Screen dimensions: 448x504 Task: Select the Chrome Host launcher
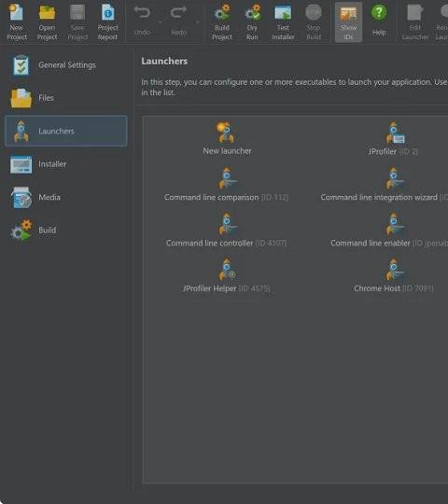coord(393,275)
